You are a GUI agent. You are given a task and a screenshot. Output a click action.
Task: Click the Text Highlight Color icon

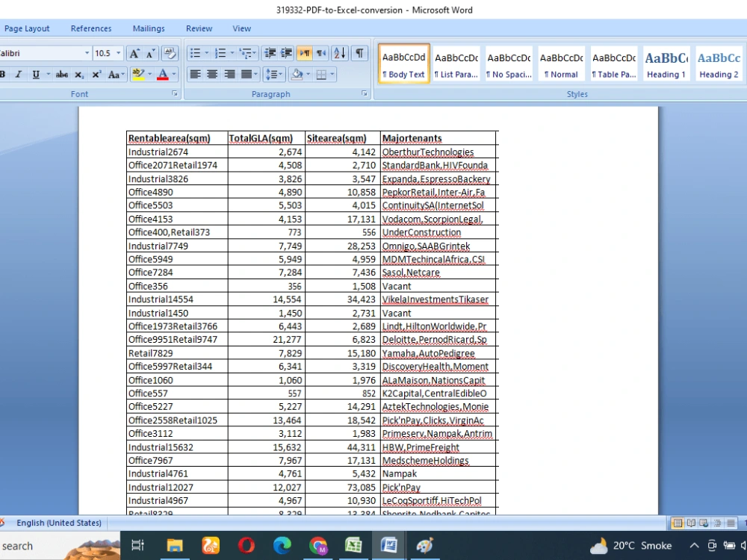(138, 74)
